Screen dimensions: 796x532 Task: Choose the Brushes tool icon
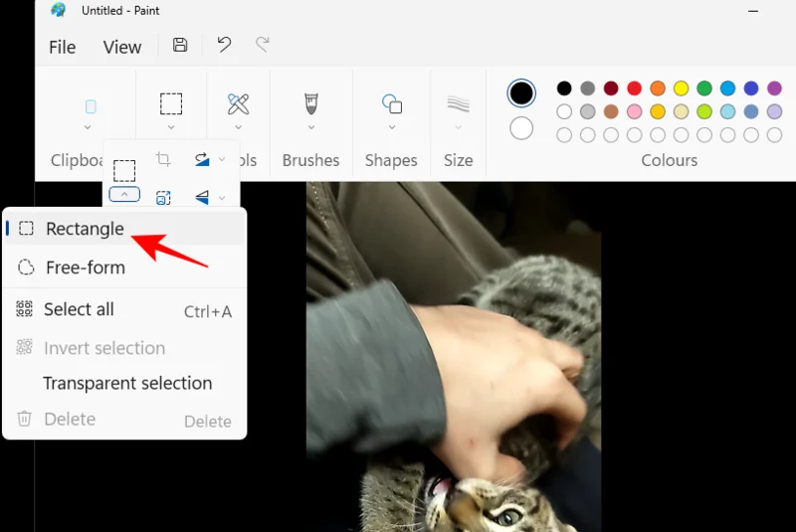click(311, 103)
